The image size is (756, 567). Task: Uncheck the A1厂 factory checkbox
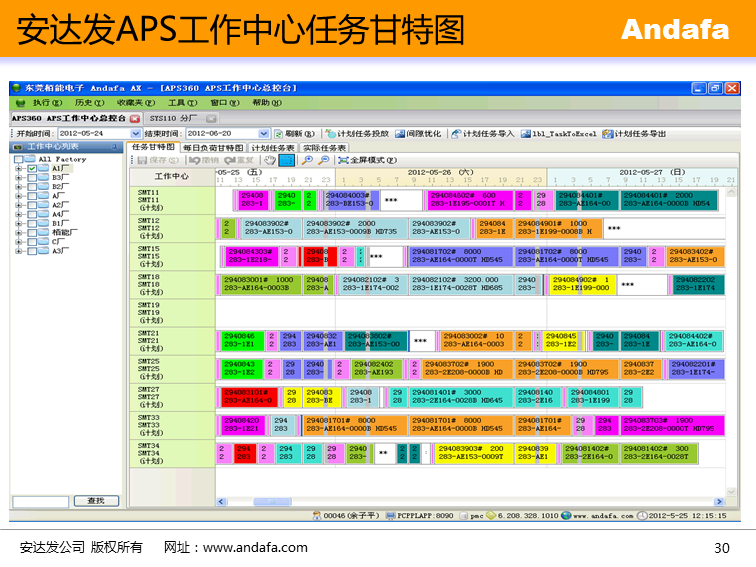pos(32,169)
